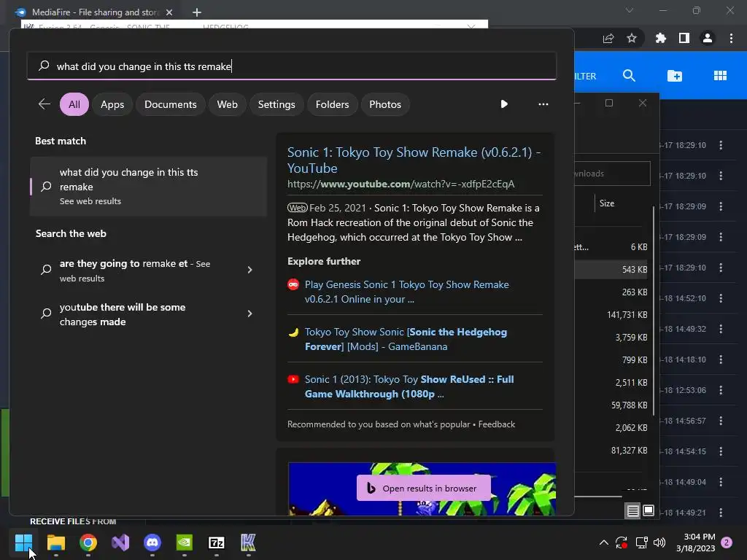Open the volume control in system tray
Image resolution: width=747 pixels, height=560 pixels.
(659, 542)
